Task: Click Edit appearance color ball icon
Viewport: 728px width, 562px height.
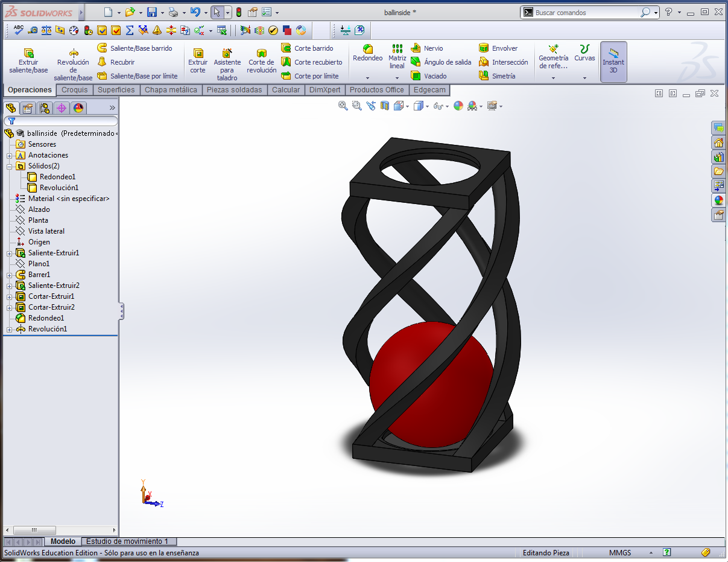Action: click(x=458, y=106)
